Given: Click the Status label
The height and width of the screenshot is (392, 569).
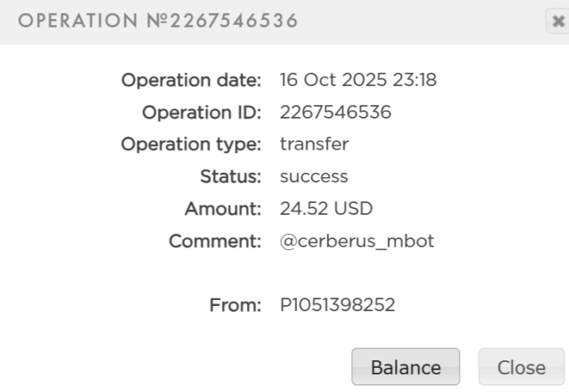Looking at the screenshot, I should 231,176.
